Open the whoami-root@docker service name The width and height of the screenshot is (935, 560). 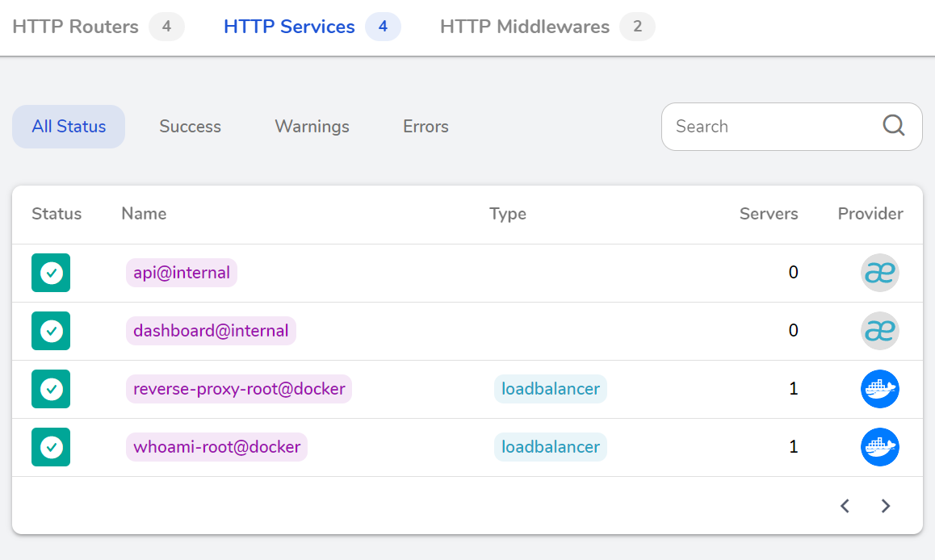(216, 447)
